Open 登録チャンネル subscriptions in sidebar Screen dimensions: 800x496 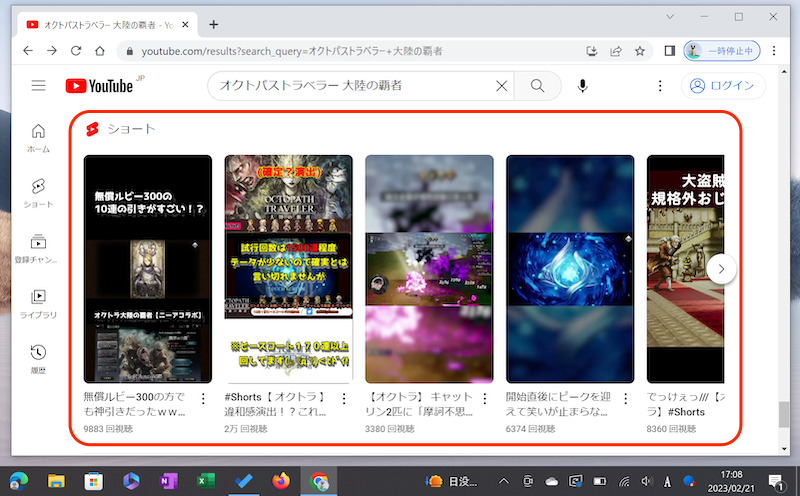pos(38,248)
